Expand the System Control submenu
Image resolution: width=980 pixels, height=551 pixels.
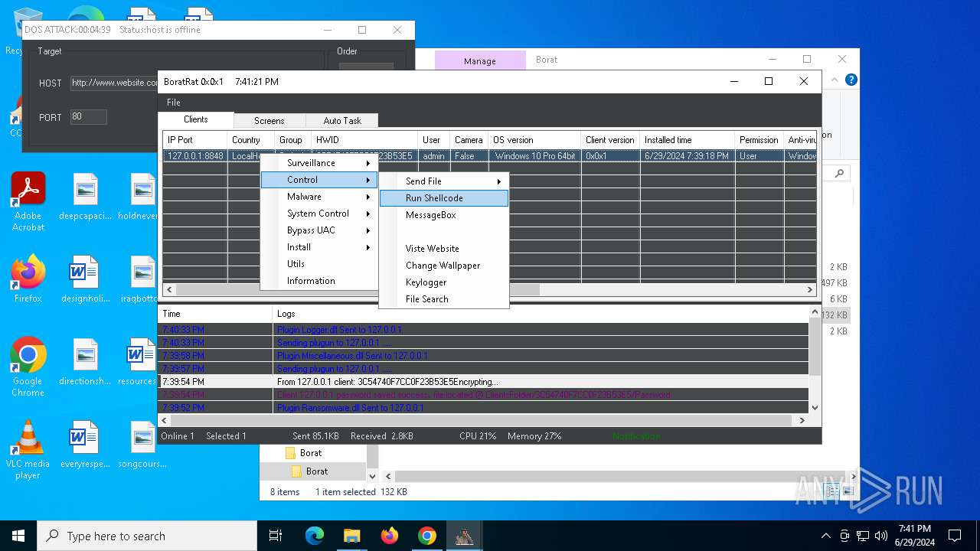(x=319, y=214)
